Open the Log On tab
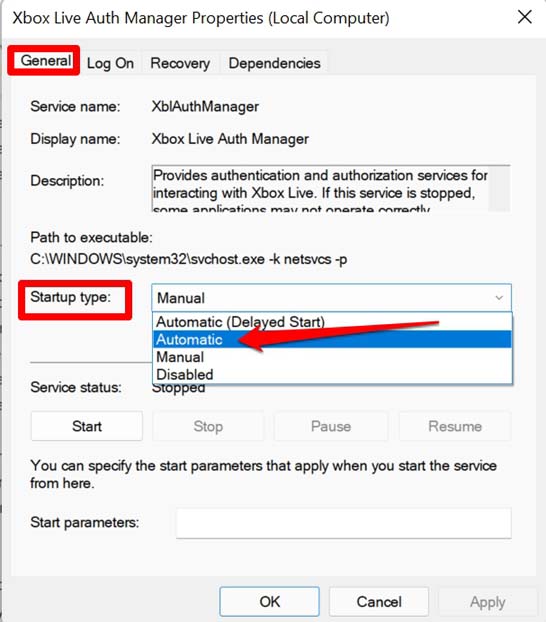This screenshot has width=546, height=622. [x=110, y=63]
